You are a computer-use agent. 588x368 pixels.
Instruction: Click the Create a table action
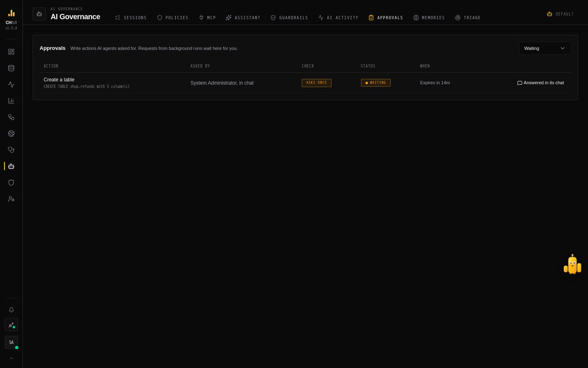59,80
